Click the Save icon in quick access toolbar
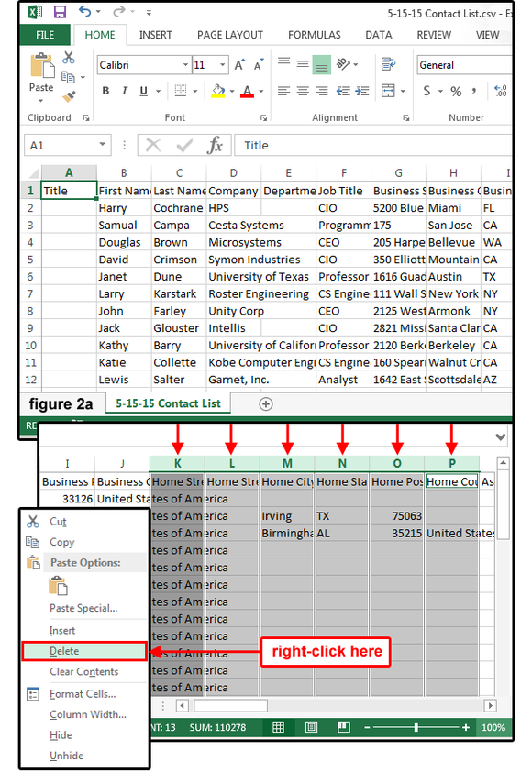The width and height of the screenshot is (532, 773). tap(60, 12)
